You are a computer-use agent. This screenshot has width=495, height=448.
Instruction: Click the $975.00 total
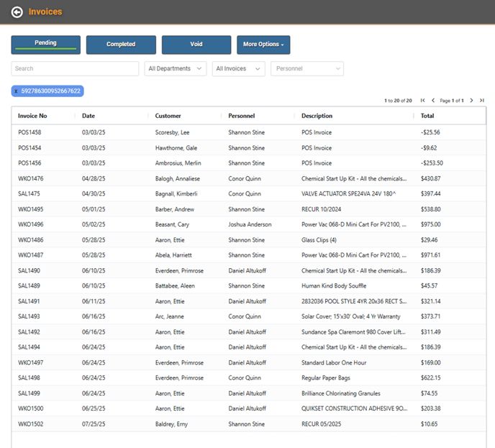pyautogui.click(x=430, y=224)
